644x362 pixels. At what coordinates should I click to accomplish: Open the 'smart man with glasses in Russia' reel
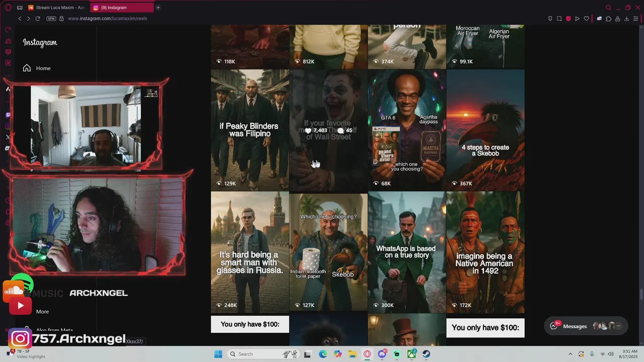click(x=250, y=252)
